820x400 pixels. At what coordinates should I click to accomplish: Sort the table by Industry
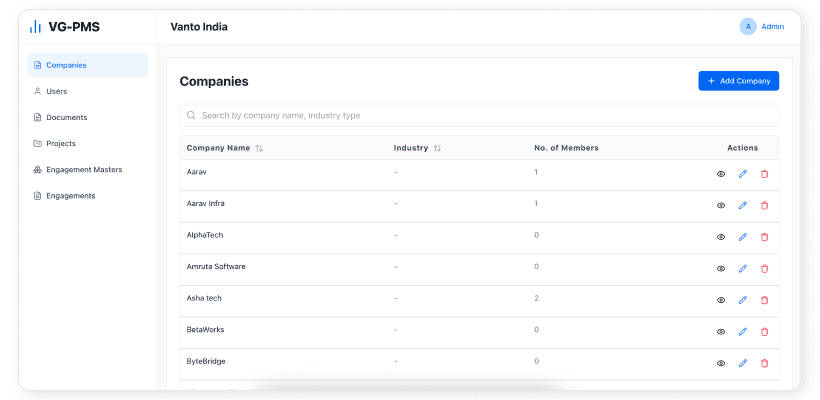pos(437,148)
